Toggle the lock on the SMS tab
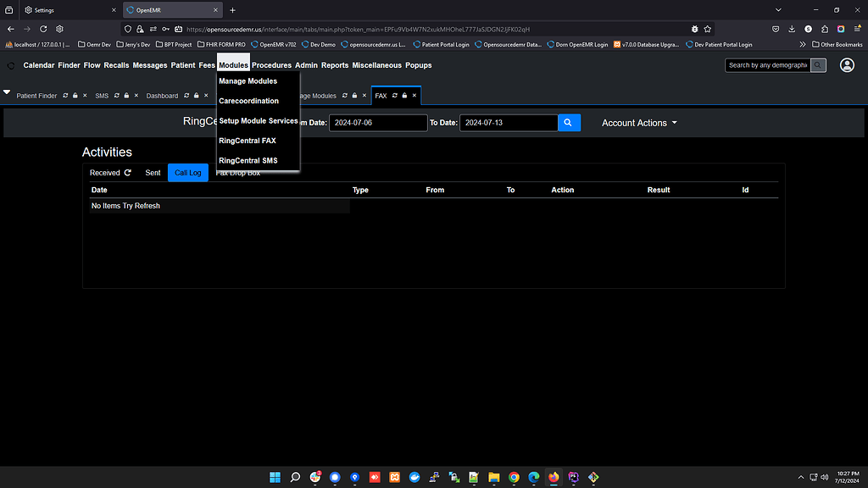This screenshot has width=868, height=488. (126, 96)
